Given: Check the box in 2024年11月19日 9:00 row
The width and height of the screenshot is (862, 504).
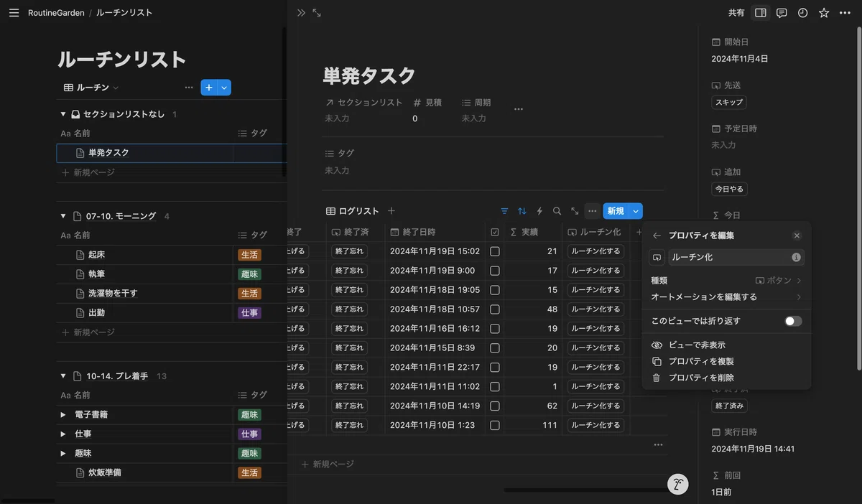Looking at the screenshot, I should click(495, 271).
